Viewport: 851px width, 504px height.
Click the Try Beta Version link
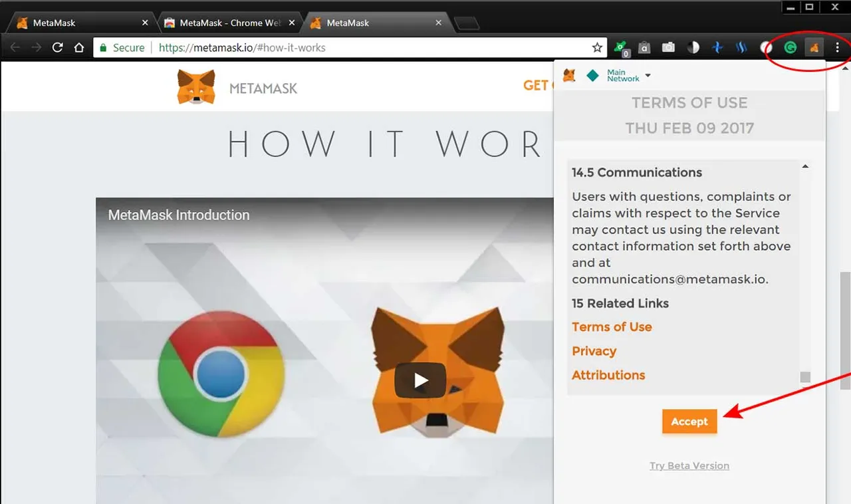click(x=689, y=465)
